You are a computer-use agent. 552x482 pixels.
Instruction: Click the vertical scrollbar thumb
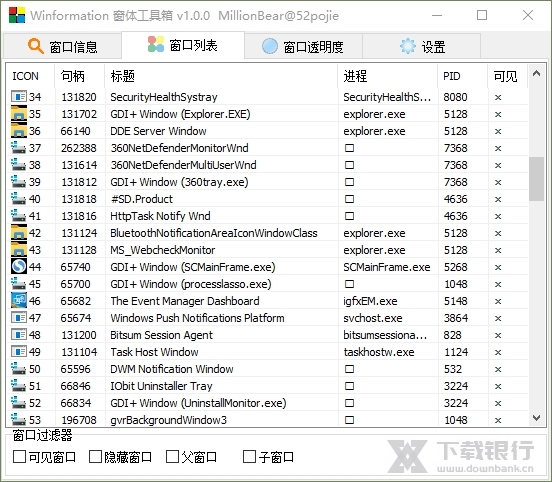[536, 179]
